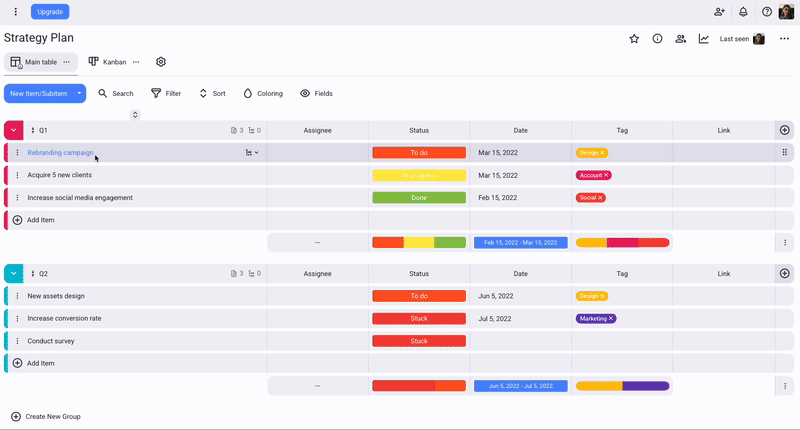
Task: Remove the Design tag from Rebranding campaign
Action: [x=602, y=153]
